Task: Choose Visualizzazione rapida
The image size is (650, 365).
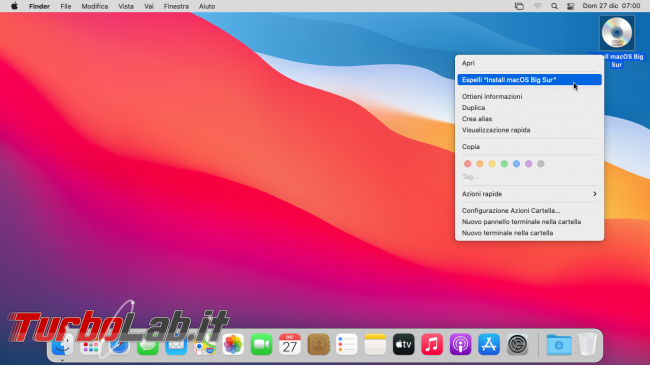Action: point(529,130)
